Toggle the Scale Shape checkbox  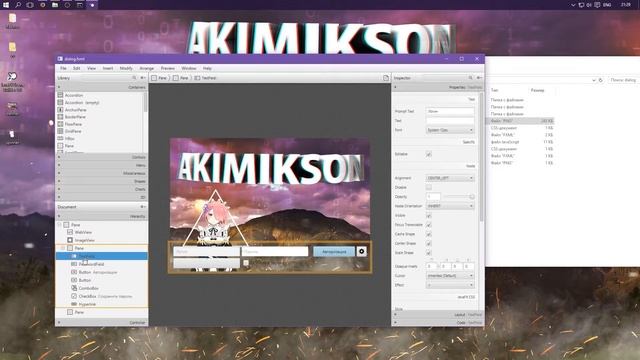point(429,253)
